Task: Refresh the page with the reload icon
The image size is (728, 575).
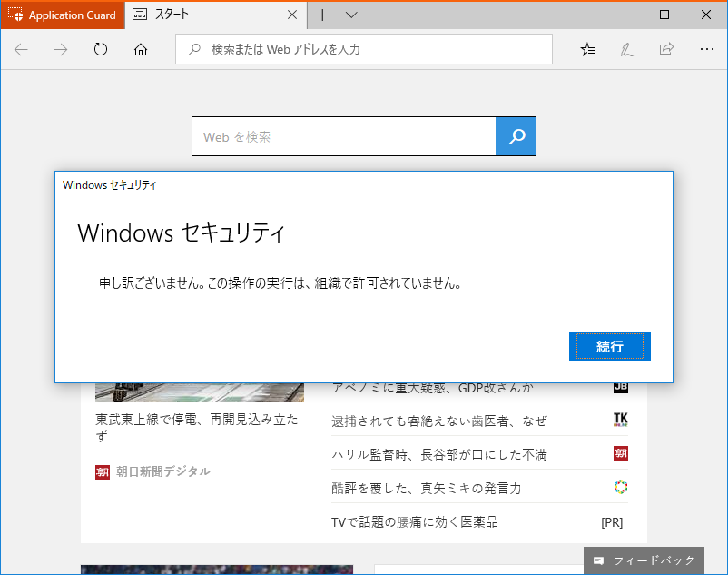Action: [x=100, y=49]
